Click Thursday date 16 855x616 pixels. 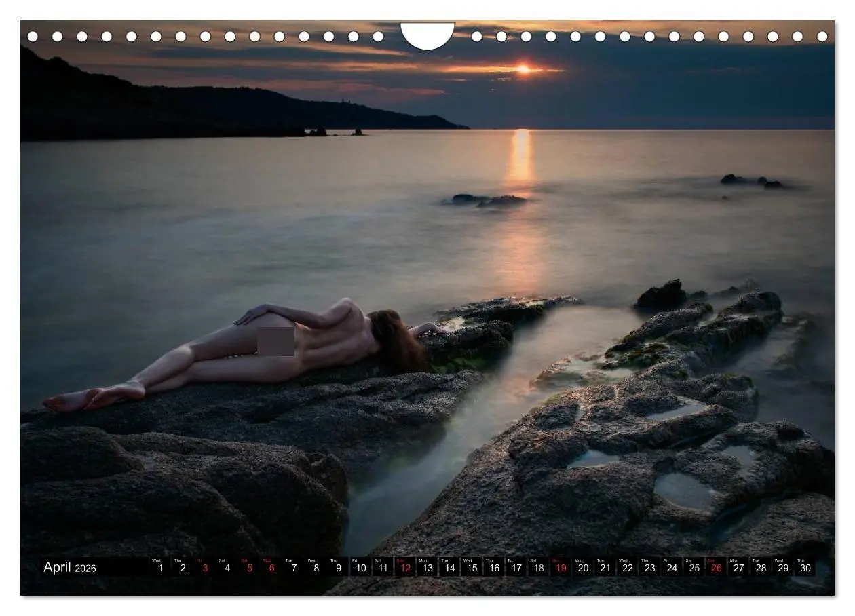pyautogui.click(x=494, y=567)
